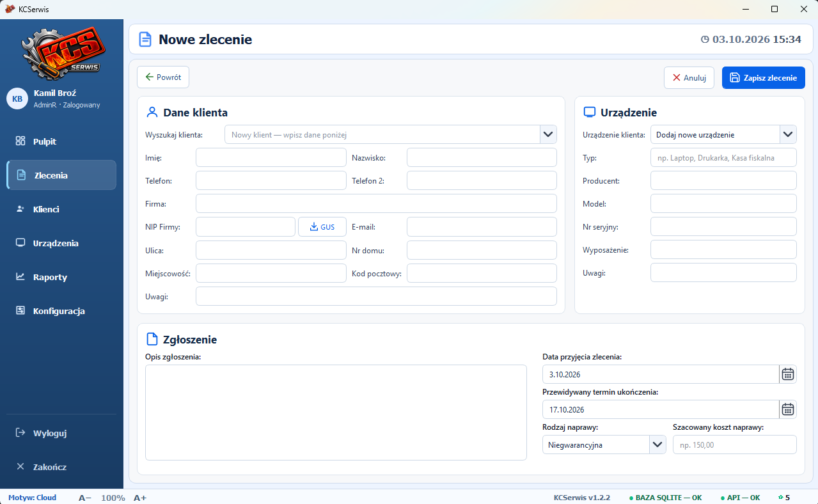Focus the E-mail field
This screenshot has height=504, width=818.
point(482,227)
